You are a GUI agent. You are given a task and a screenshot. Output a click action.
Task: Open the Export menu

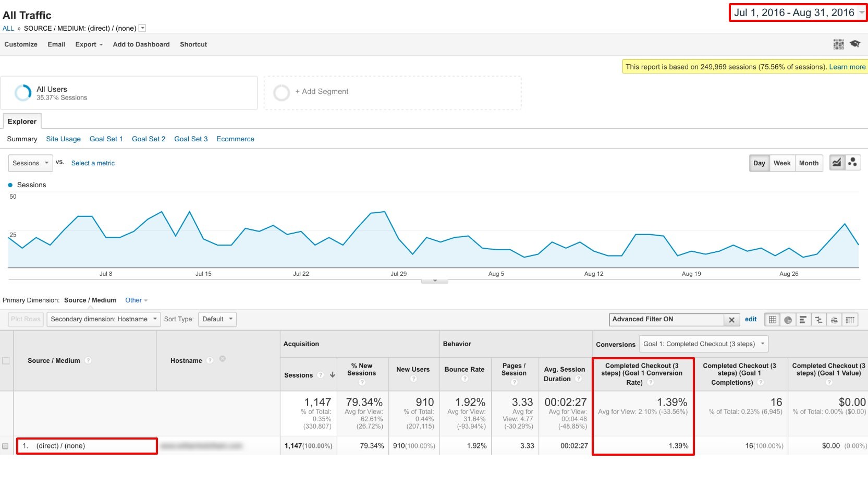click(88, 44)
